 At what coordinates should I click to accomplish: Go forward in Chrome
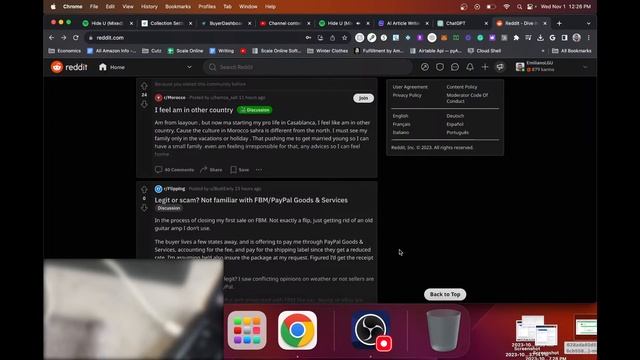pyautogui.click(x=64, y=38)
